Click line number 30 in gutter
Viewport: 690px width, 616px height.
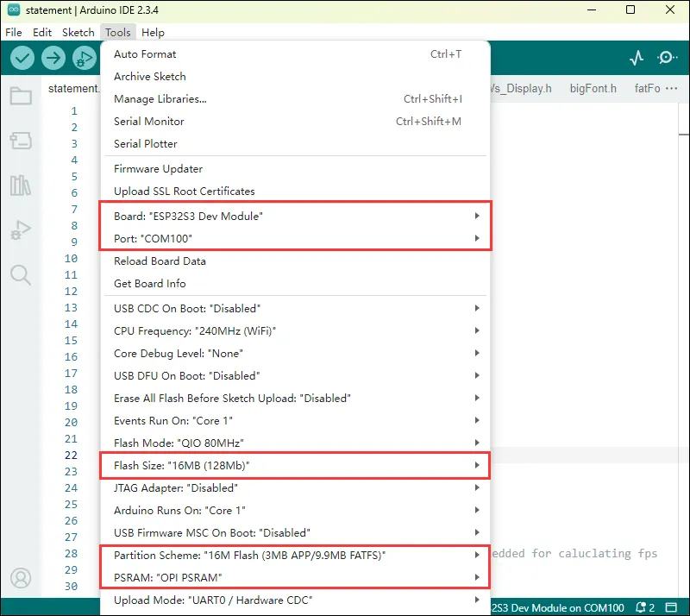coord(71,587)
